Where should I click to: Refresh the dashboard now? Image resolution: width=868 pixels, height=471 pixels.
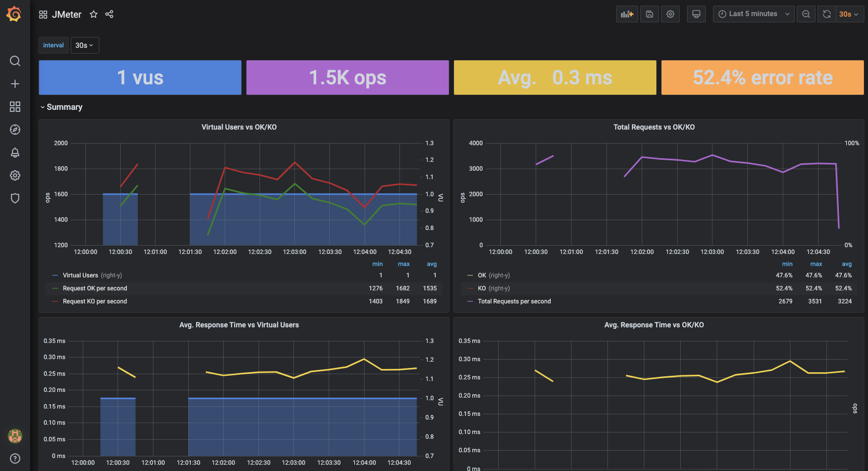827,14
